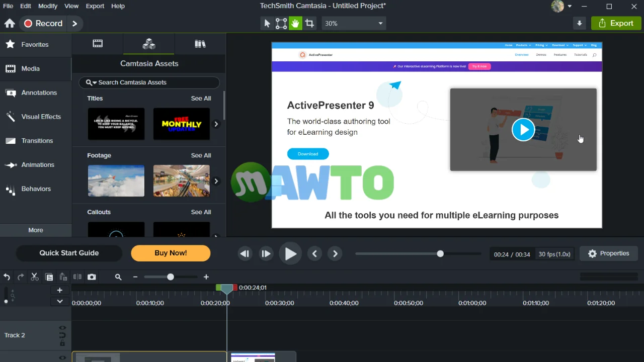
Task: Click the Record button
Action: pyautogui.click(x=44, y=23)
